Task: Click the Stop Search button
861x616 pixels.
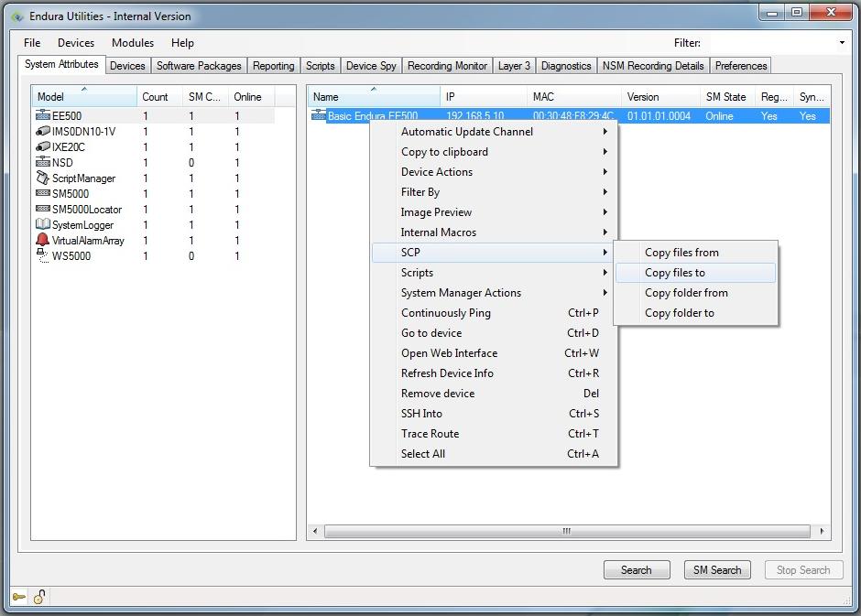Action: [x=803, y=570]
